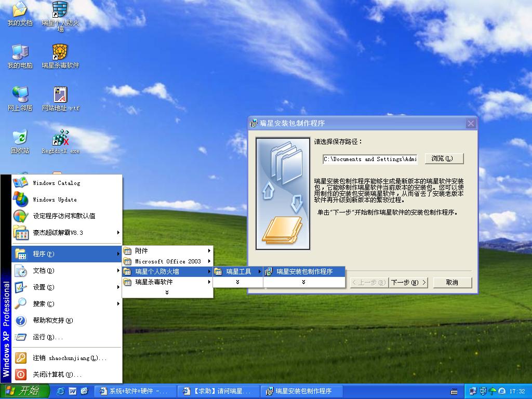Open 附件 programs submenu
Viewport: 532px width, 399px height.
(x=168, y=251)
